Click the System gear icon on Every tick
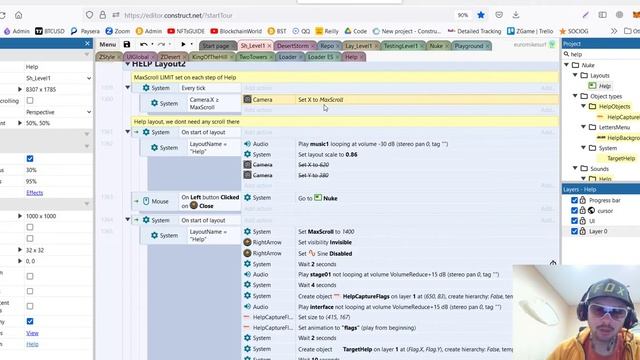Image resolution: width=640 pixels, height=360 pixels. [x=146, y=88]
